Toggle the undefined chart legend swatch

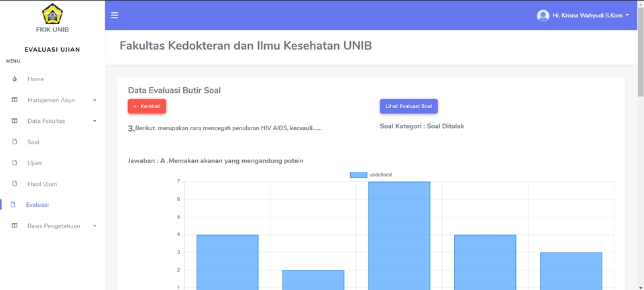point(358,175)
